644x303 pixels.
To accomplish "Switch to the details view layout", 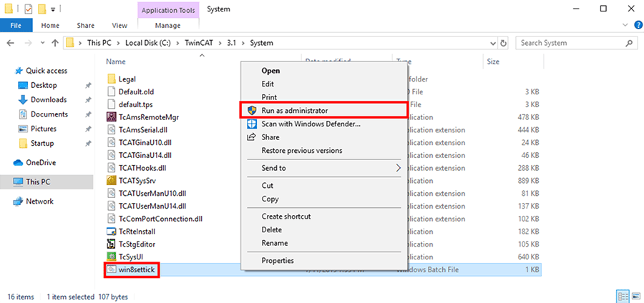I will (623, 297).
